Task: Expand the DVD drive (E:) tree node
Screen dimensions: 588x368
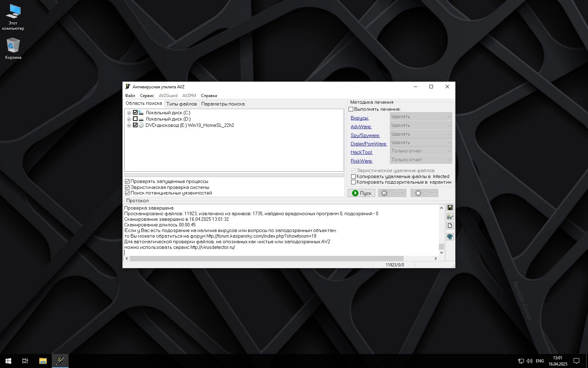Action: tap(129, 125)
